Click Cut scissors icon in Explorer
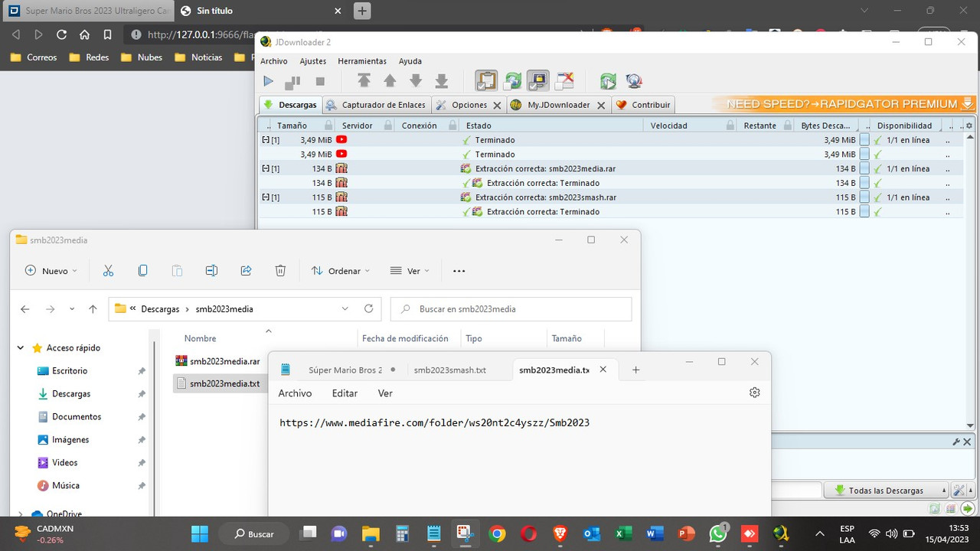Screen dimensions: 980x551 tap(108, 271)
